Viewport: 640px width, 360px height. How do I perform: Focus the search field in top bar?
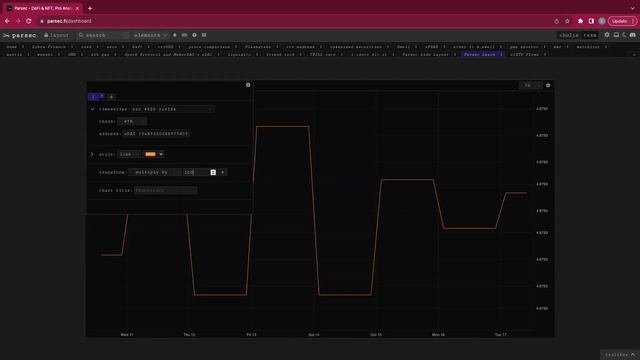tap(103, 36)
